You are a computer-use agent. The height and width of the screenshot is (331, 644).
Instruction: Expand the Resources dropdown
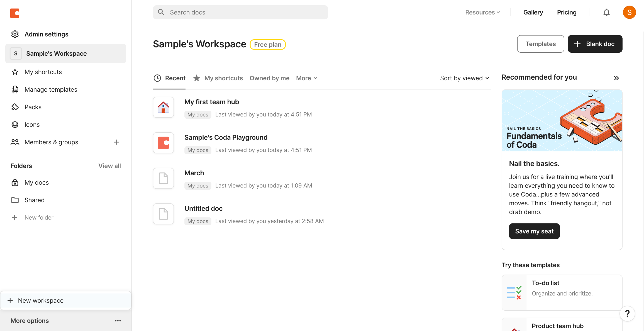[482, 12]
